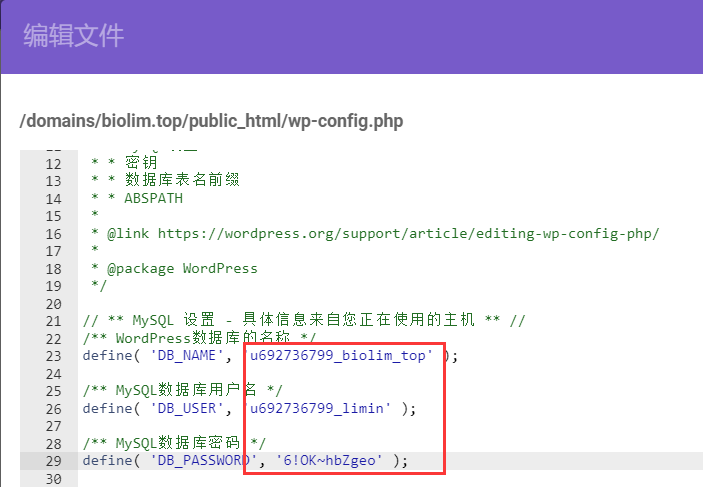
Task: Click line number 26 in the gutter
Action: click(53, 409)
